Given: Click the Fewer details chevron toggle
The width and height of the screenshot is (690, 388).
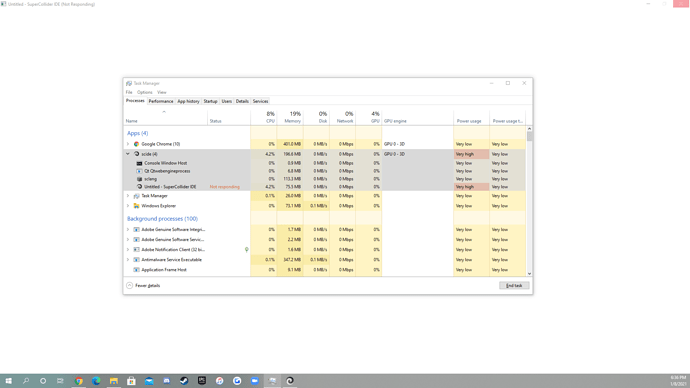Looking at the screenshot, I should (129, 286).
